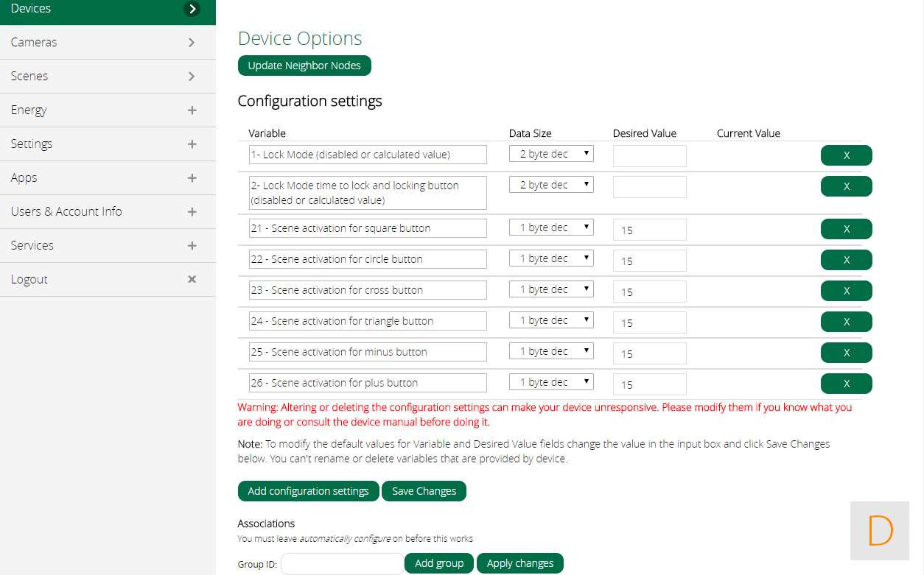Change data size for minus button variable
Image resolution: width=924 pixels, height=575 pixels.
[x=551, y=351]
